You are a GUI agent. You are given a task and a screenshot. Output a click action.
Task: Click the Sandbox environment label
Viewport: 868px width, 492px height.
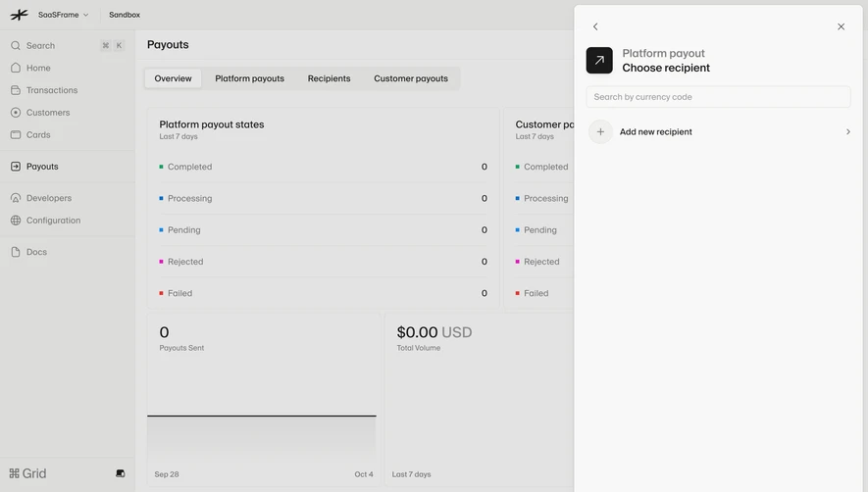coord(125,15)
